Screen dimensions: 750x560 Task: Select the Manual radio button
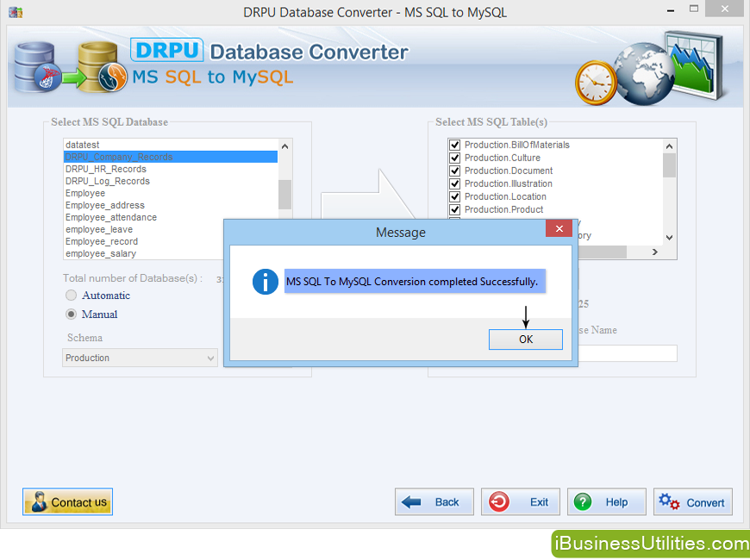71,314
